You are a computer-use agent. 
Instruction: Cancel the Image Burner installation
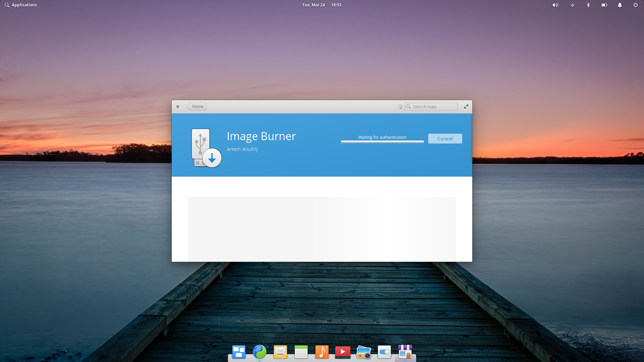coord(445,139)
